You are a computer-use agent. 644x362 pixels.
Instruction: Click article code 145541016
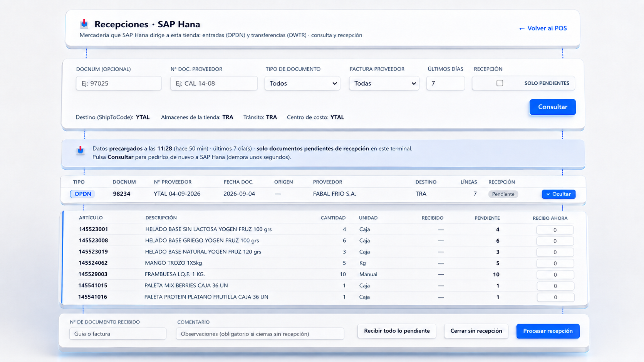pos(92,297)
